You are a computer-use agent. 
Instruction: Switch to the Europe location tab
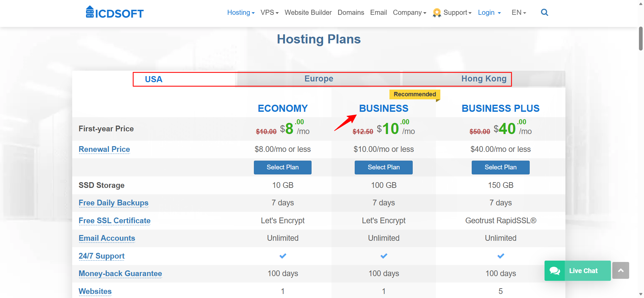point(319,79)
